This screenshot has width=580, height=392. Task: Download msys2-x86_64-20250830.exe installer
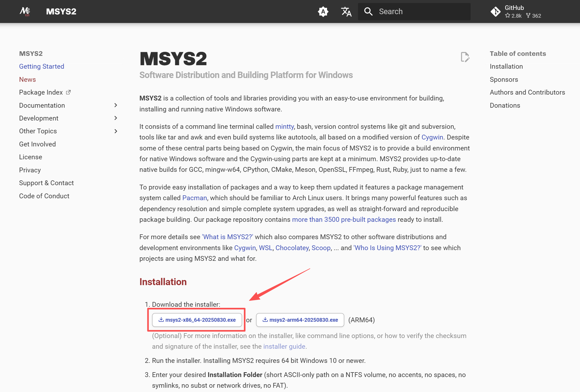[x=197, y=320]
